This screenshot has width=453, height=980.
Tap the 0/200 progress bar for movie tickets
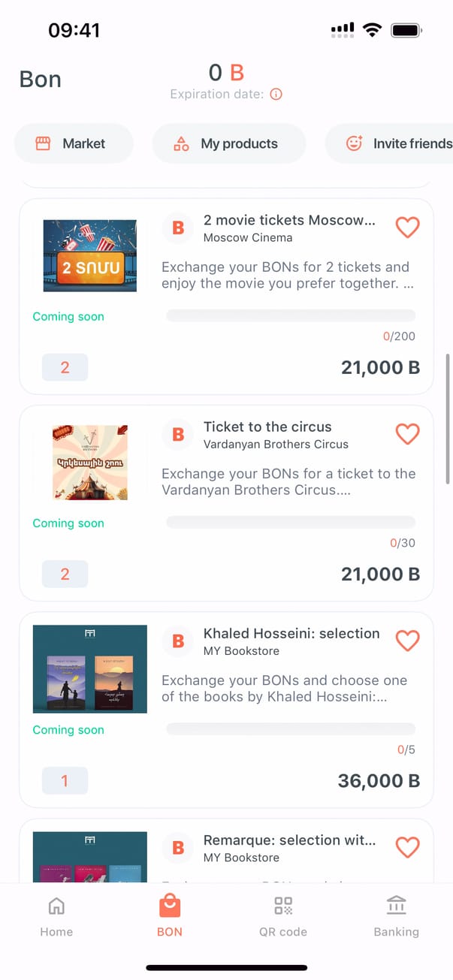click(x=290, y=315)
